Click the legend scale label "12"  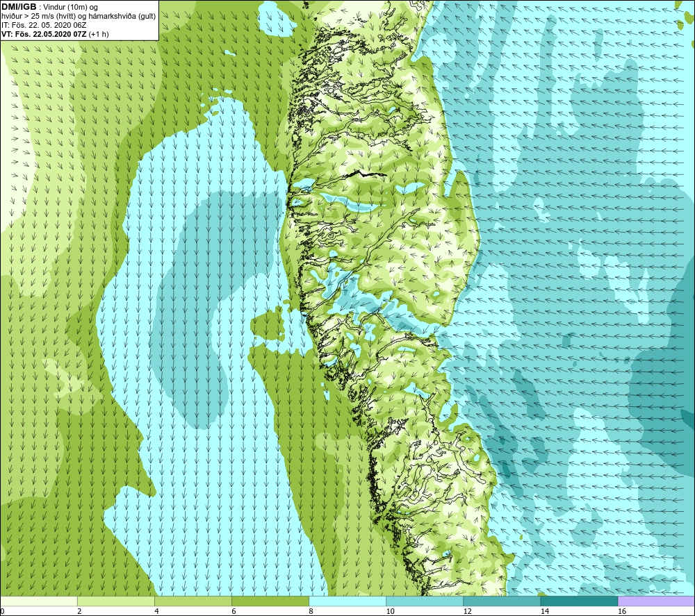(x=467, y=611)
